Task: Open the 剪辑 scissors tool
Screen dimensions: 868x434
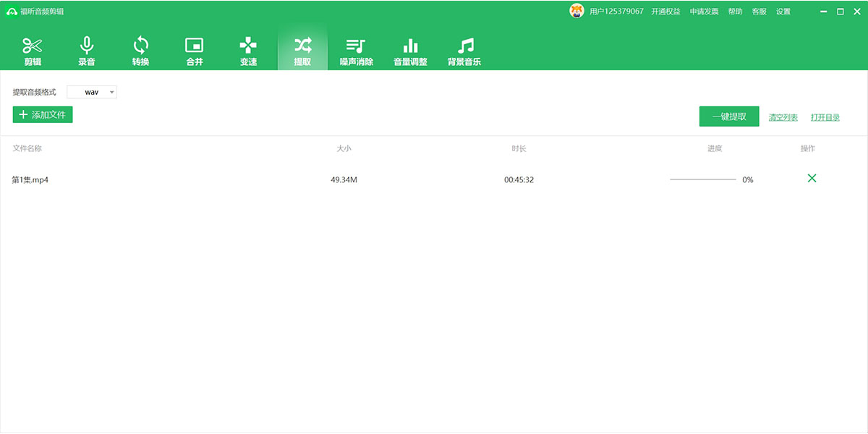Action: (x=33, y=51)
